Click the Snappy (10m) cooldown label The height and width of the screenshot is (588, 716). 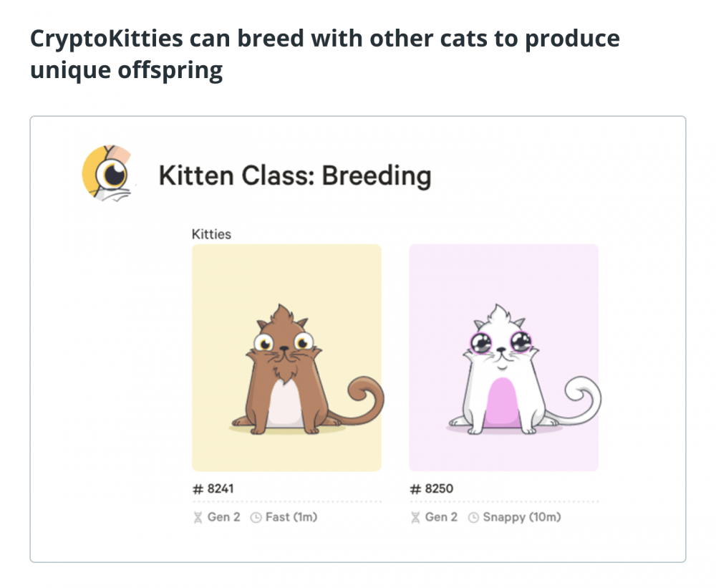522,517
